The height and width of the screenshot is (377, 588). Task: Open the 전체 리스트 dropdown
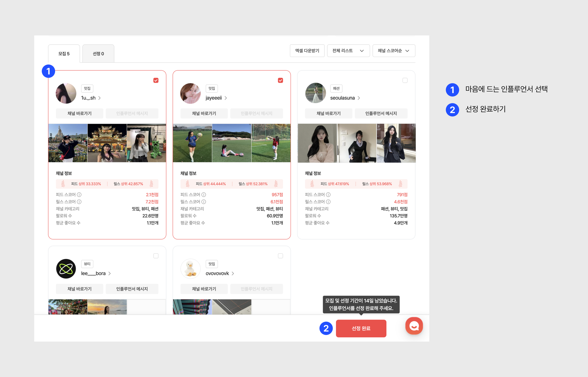coord(349,51)
